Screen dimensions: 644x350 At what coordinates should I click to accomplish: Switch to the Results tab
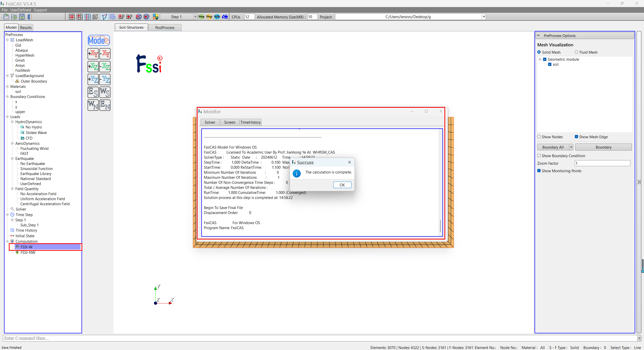(x=26, y=27)
